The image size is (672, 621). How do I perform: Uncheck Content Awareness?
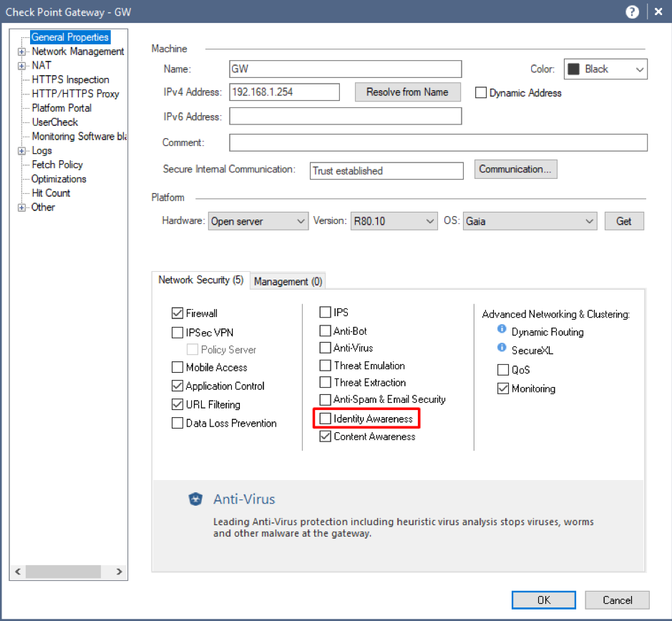tap(326, 436)
